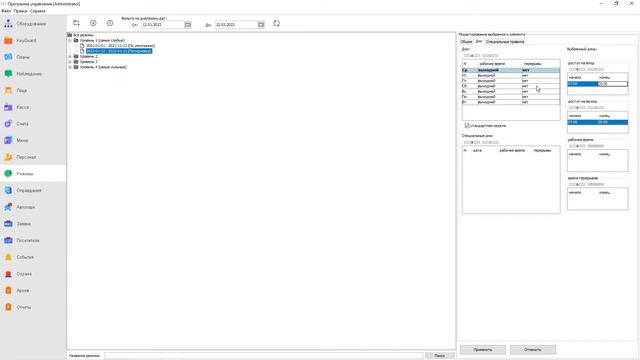Toggle the стандартная неделя checkbox
This screenshot has width=640, height=360.
click(467, 126)
